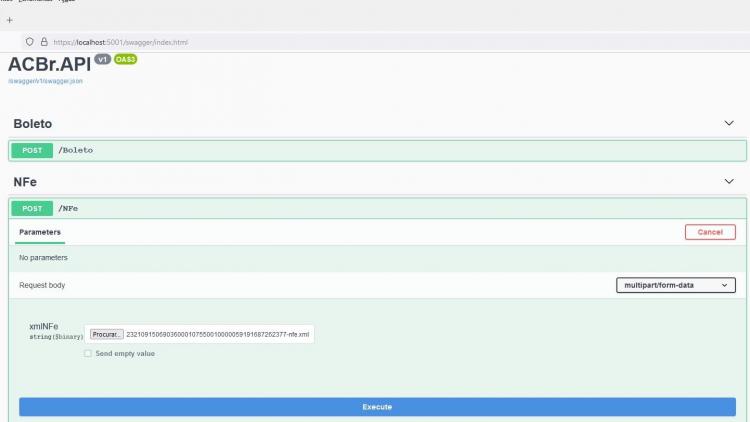The width and height of the screenshot is (750, 422).
Task: Click the OAS3 badge
Action: [125, 59]
